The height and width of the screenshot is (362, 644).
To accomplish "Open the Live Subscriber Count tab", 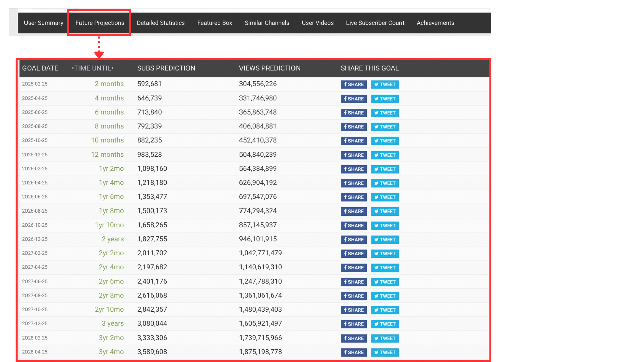I will coord(375,23).
